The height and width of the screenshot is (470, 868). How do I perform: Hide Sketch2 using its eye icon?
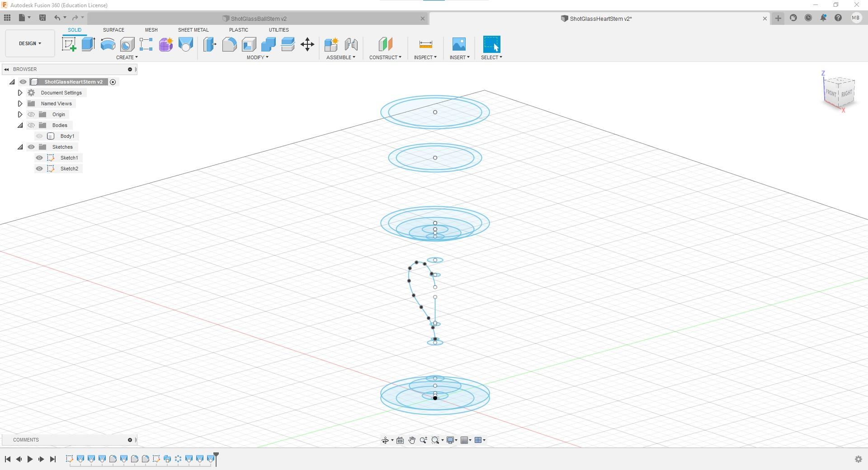(39, 169)
